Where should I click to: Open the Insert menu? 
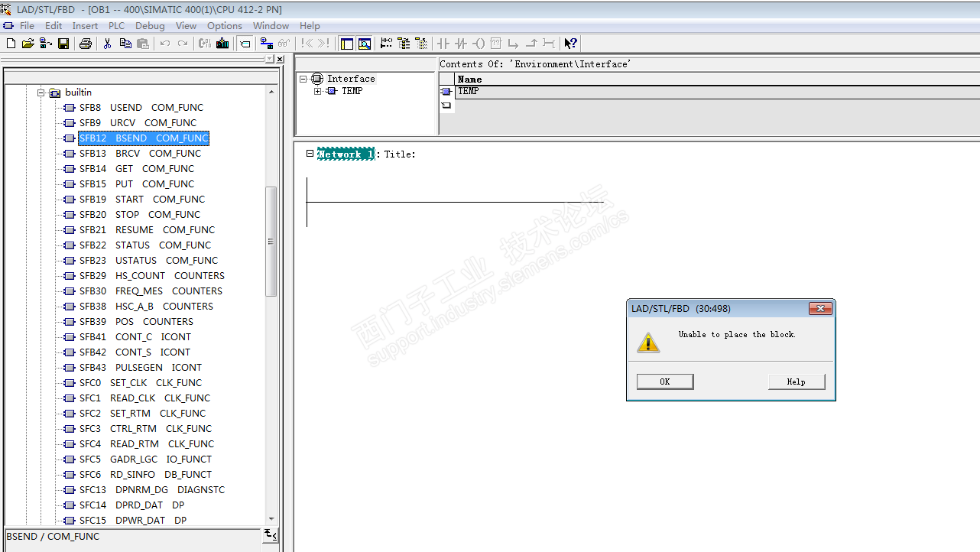point(85,26)
